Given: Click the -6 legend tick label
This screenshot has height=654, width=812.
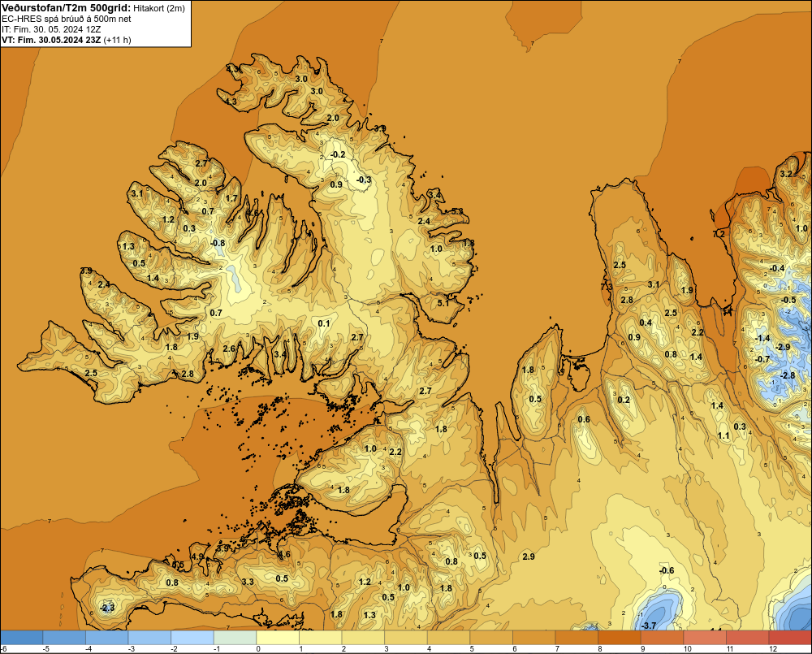Looking at the screenshot, I should [3, 649].
